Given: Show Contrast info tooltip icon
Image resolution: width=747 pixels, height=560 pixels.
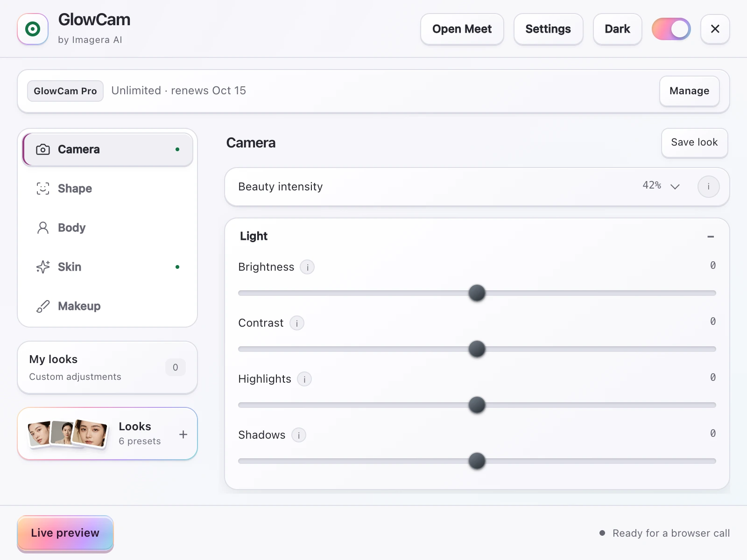Looking at the screenshot, I should [x=297, y=323].
